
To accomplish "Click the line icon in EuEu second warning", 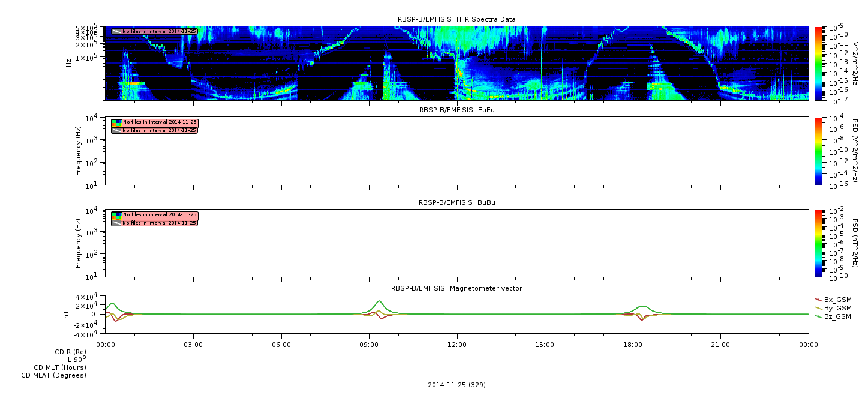I will [x=116, y=130].
